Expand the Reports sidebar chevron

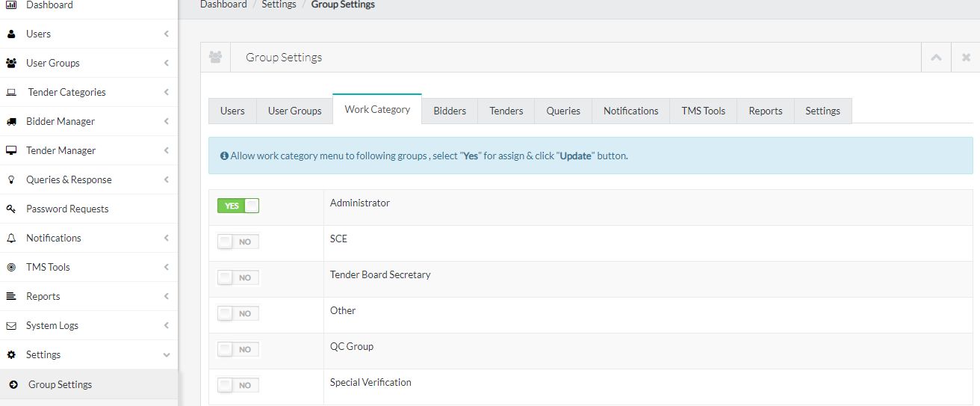166,296
